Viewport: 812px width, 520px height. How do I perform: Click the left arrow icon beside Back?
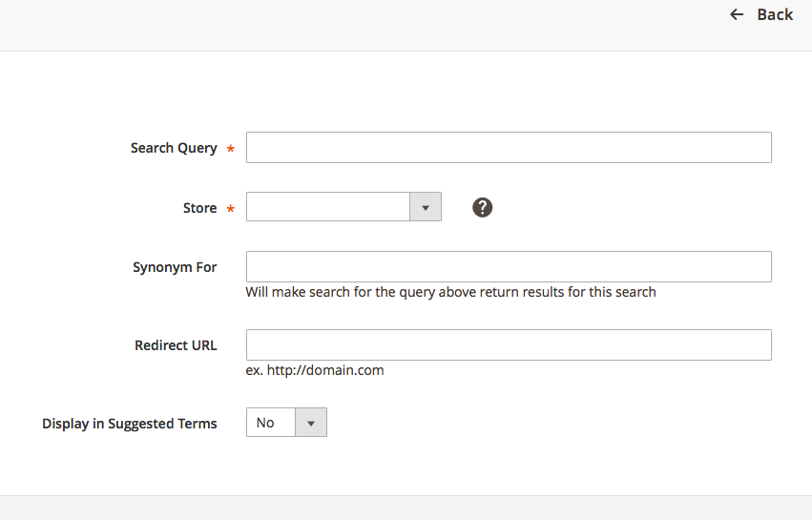737,14
